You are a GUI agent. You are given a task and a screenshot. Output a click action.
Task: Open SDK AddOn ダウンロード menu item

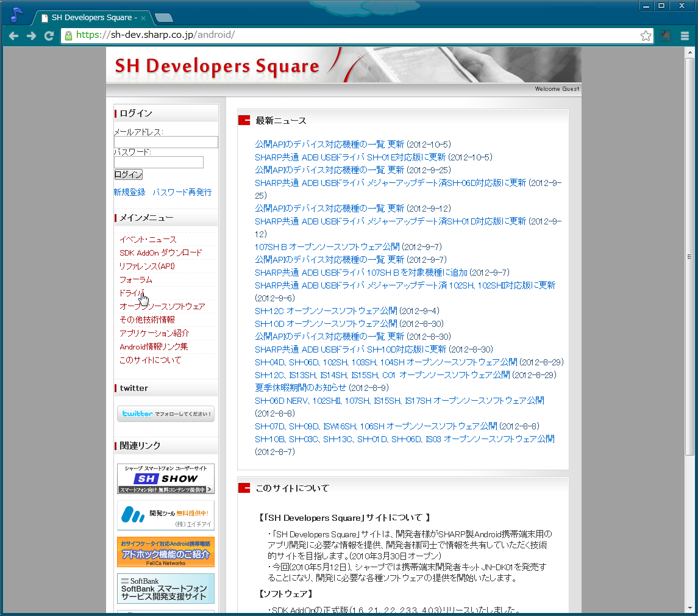(160, 253)
